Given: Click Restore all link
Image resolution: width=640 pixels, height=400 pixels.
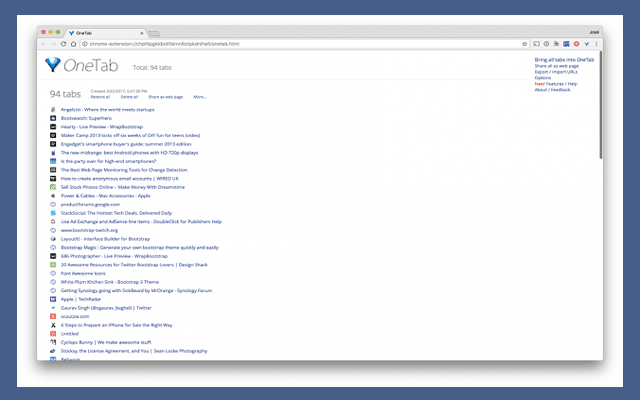Looking at the screenshot, I should tap(100, 97).
